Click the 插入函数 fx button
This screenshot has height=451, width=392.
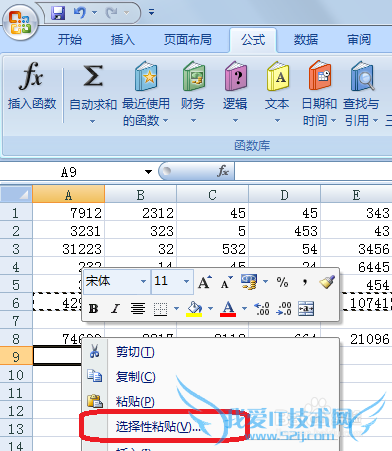click(32, 86)
